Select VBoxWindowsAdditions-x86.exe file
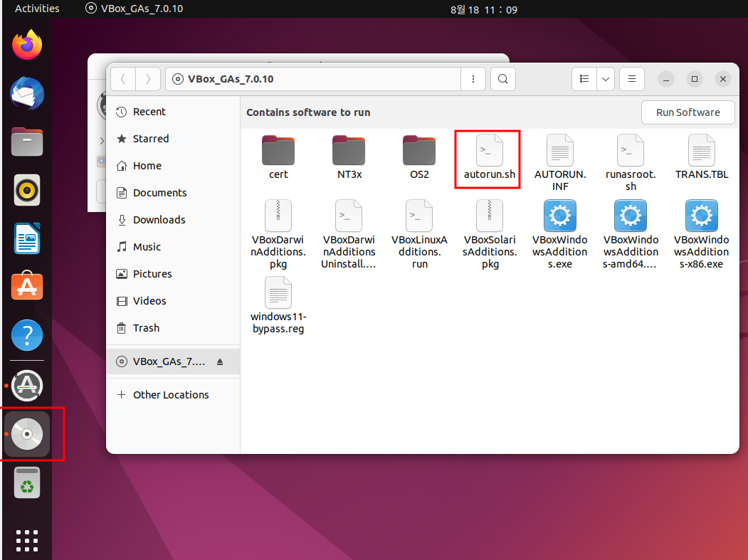Image resolution: width=748 pixels, height=560 pixels. click(702, 235)
